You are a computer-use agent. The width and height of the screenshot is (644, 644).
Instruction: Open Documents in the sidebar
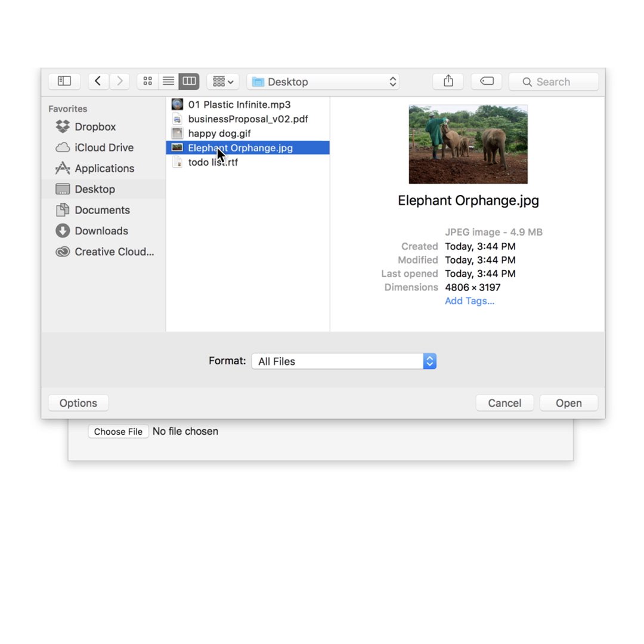104,210
